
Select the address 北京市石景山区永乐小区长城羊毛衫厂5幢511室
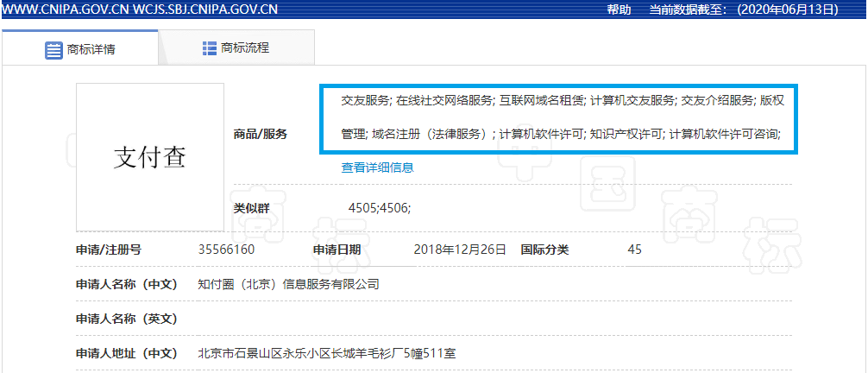(327, 352)
